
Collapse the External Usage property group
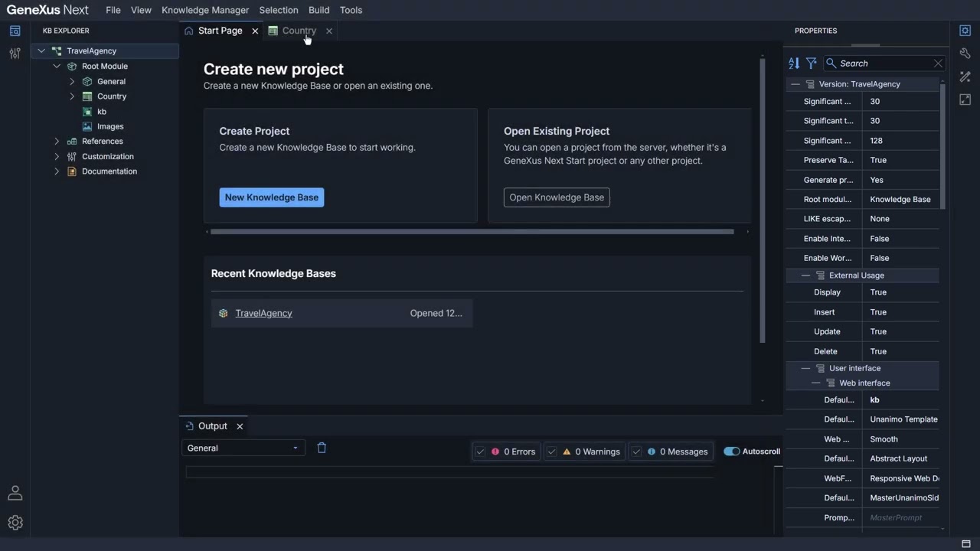point(805,275)
